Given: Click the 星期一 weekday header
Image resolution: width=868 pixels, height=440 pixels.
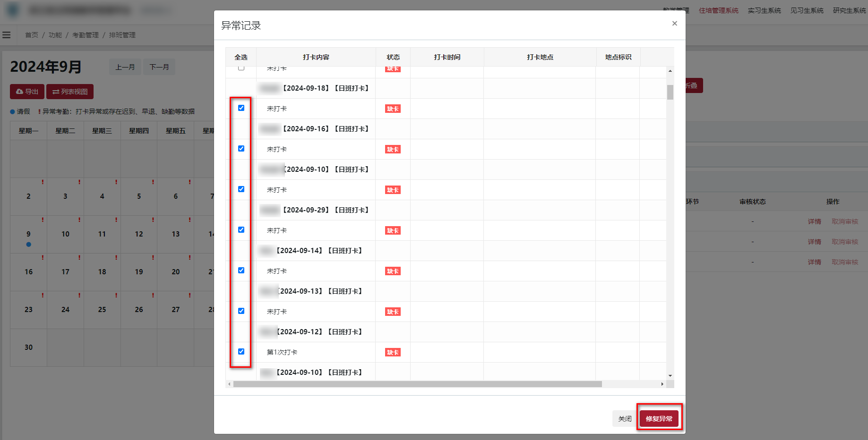Looking at the screenshot, I should [28, 131].
